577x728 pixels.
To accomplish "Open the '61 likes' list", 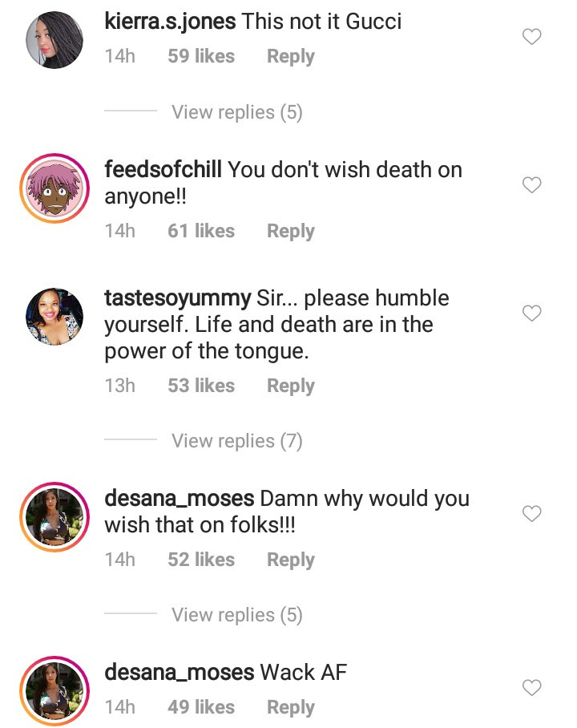I will [x=200, y=231].
